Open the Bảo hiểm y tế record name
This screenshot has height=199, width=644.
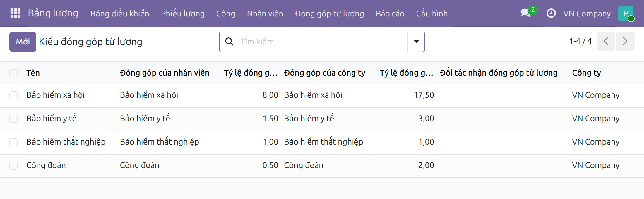click(51, 118)
